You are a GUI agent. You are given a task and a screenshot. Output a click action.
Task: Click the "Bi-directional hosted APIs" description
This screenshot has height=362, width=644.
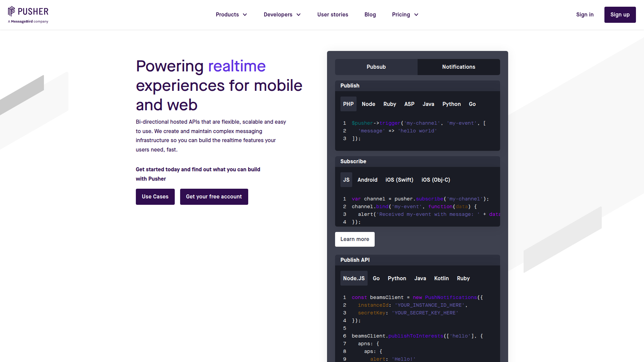tap(211, 136)
